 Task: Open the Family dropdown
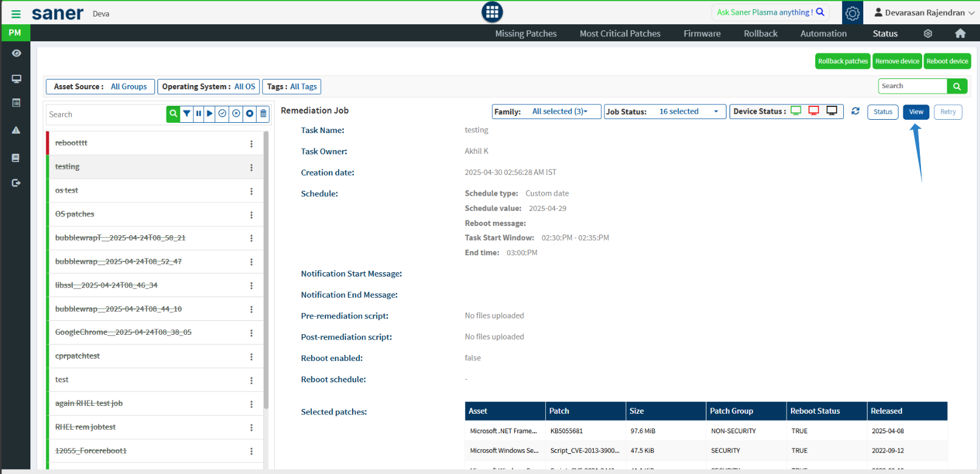[x=547, y=112]
